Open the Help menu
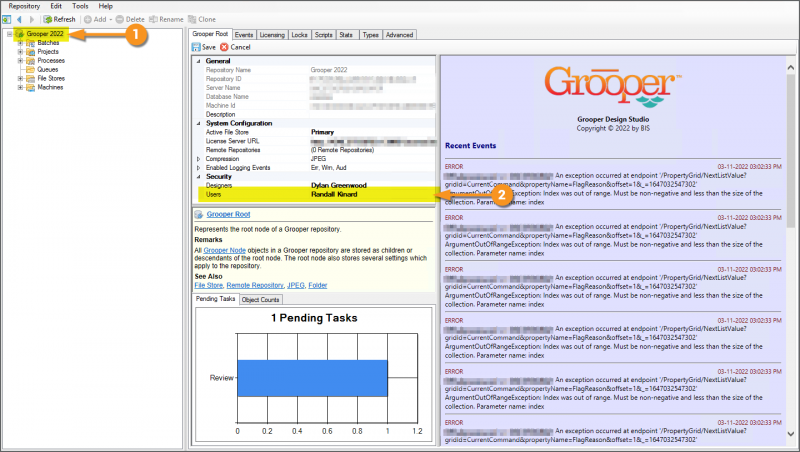The image size is (800, 452). (106, 6)
